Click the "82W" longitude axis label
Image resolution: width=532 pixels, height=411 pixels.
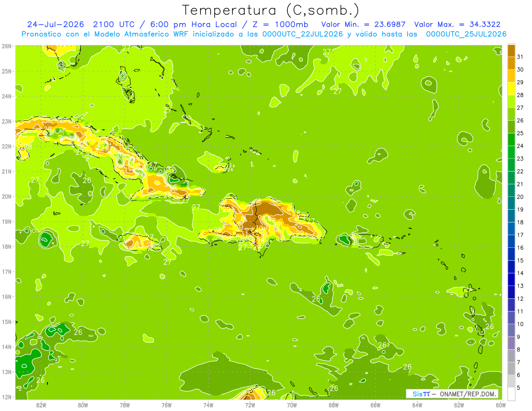41,405
